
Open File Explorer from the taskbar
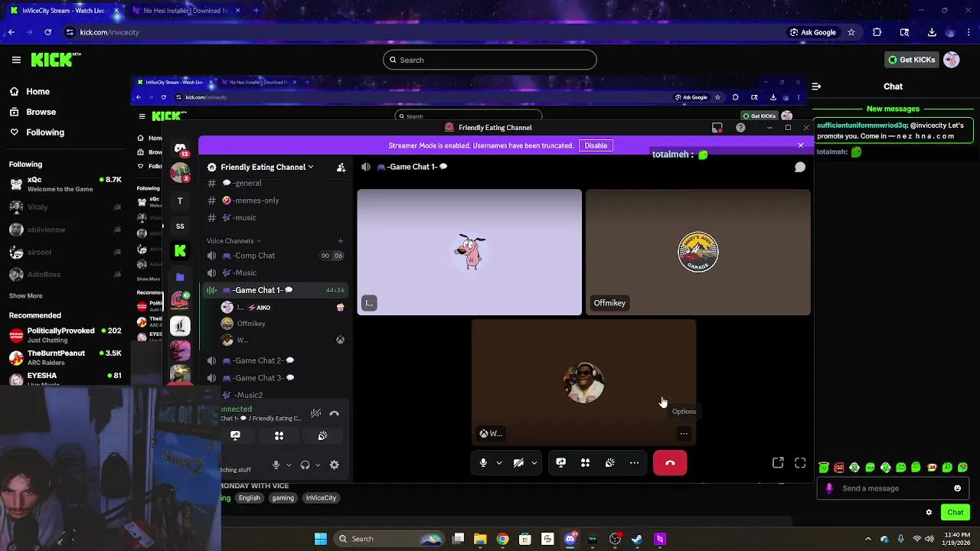click(480, 539)
